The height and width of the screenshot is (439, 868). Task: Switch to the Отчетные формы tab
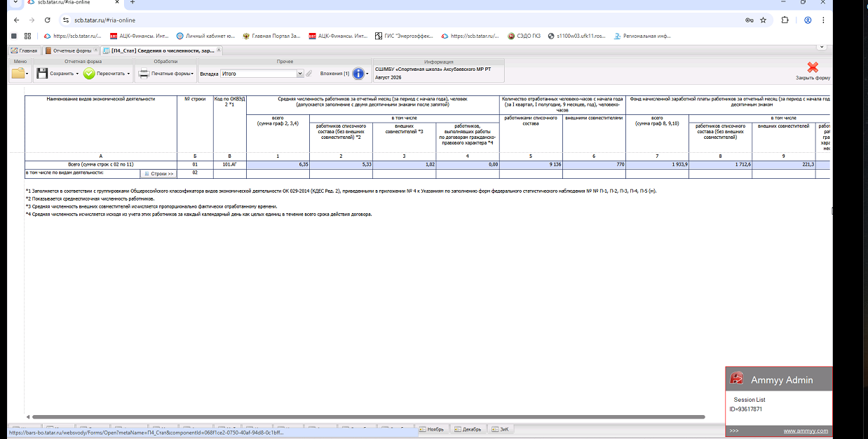coord(69,50)
